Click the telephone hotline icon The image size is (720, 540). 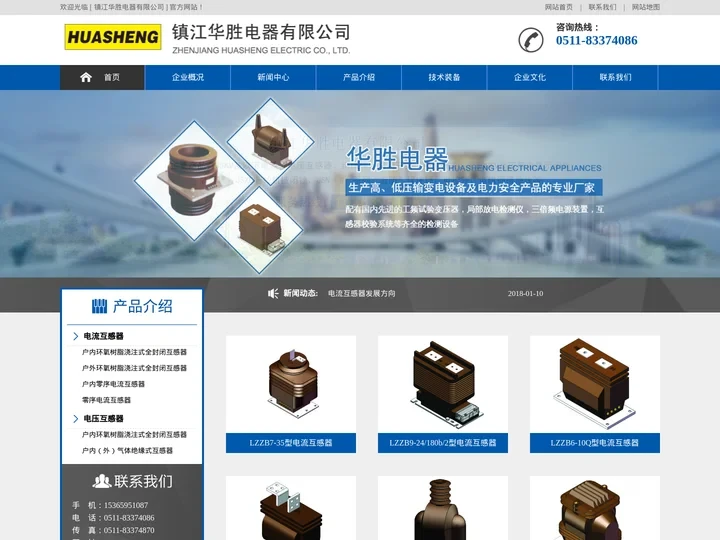click(x=531, y=39)
